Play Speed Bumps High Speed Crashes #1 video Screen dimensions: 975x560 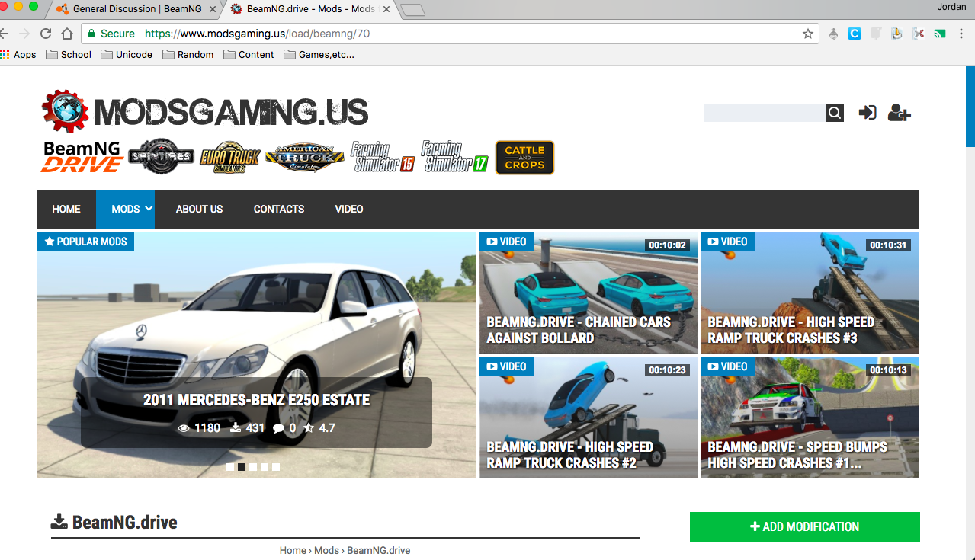click(810, 418)
